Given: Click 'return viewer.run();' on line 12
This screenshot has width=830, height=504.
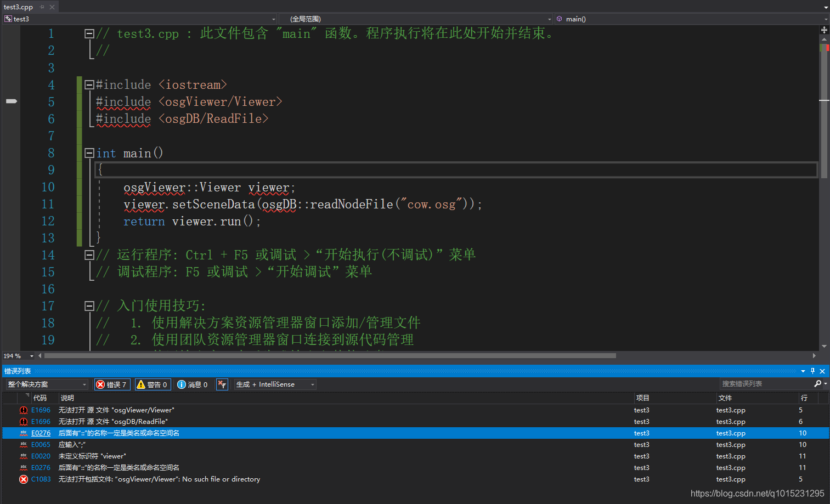Looking at the screenshot, I should tap(192, 222).
